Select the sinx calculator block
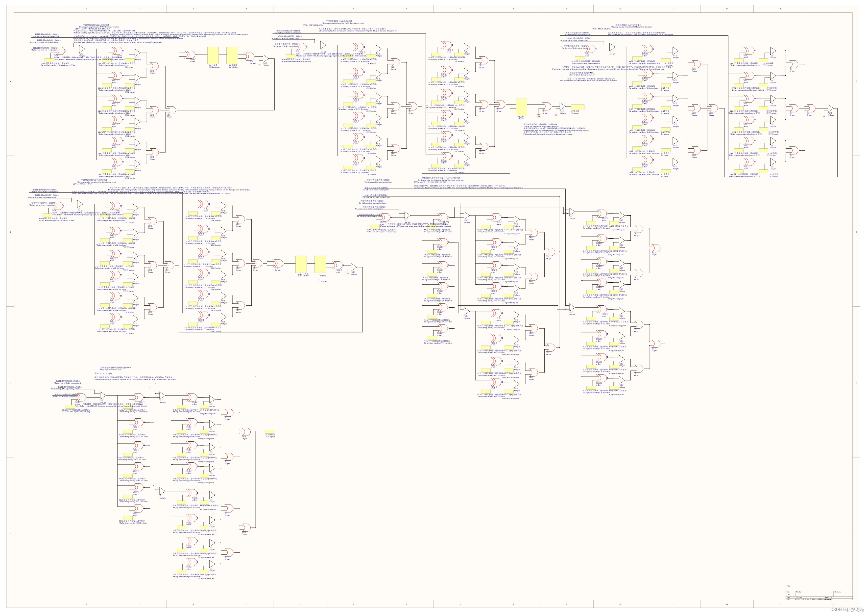Screen dimensions: 868x614 click(x=232, y=56)
